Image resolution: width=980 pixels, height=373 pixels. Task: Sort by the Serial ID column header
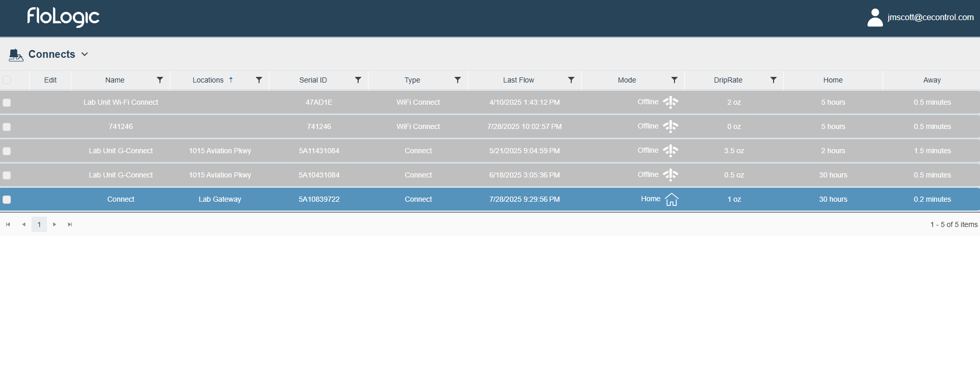tap(313, 80)
